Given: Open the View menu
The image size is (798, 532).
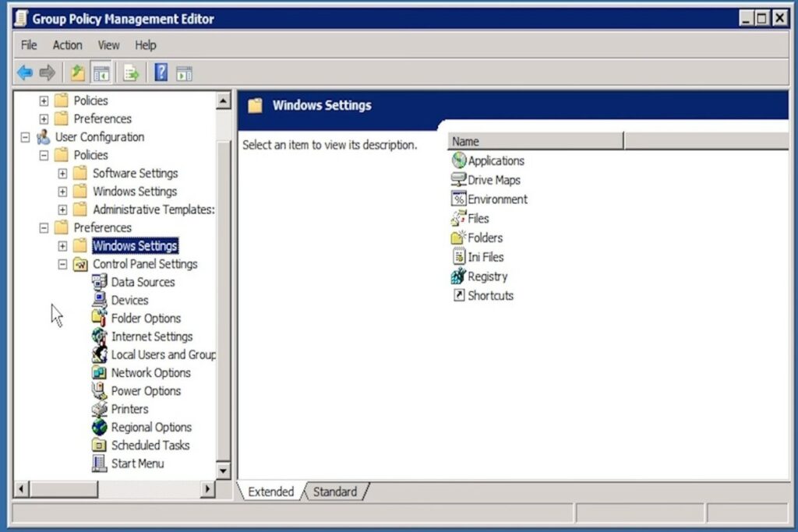Looking at the screenshot, I should pos(108,45).
